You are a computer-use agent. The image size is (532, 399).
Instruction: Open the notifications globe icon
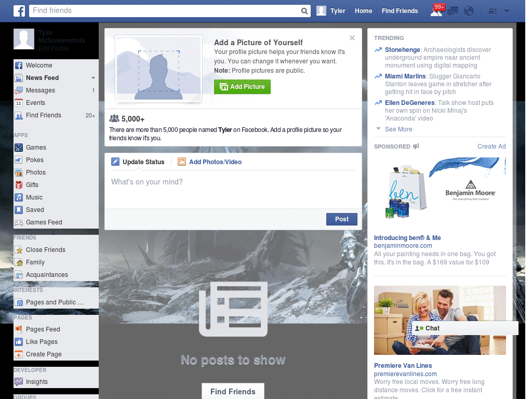(469, 11)
